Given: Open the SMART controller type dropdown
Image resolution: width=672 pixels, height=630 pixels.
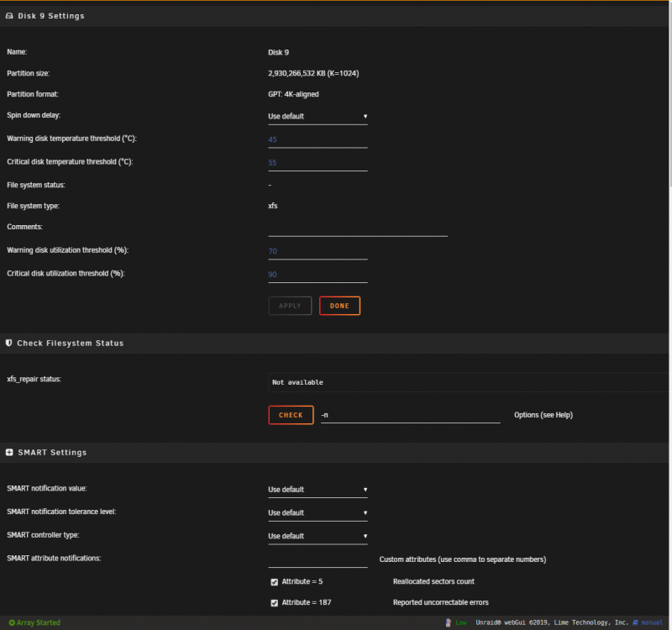Looking at the screenshot, I should click(318, 536).
